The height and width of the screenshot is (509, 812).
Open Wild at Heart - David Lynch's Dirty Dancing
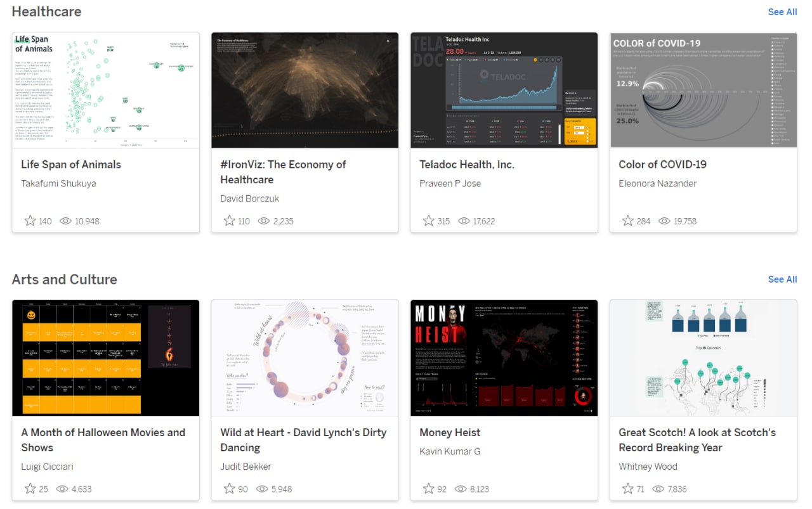click(303, 440)
